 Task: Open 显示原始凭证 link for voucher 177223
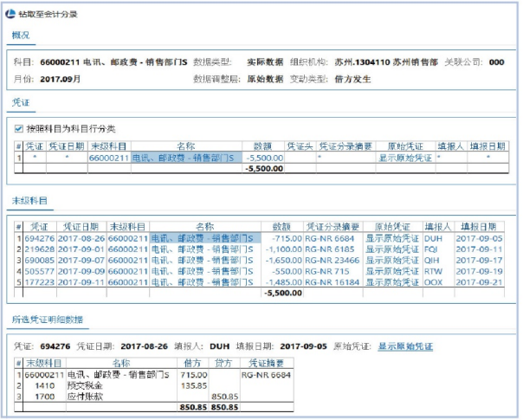point(385,281)
